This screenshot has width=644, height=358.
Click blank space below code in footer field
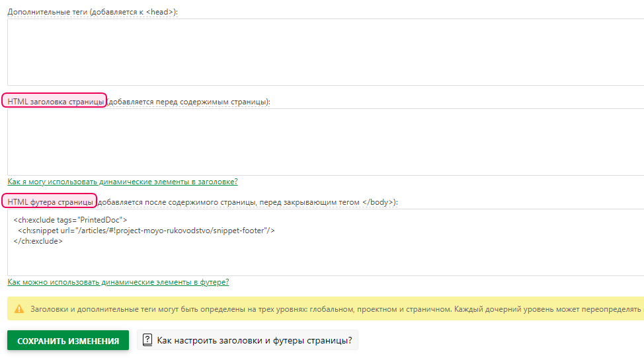pos(324,261)
